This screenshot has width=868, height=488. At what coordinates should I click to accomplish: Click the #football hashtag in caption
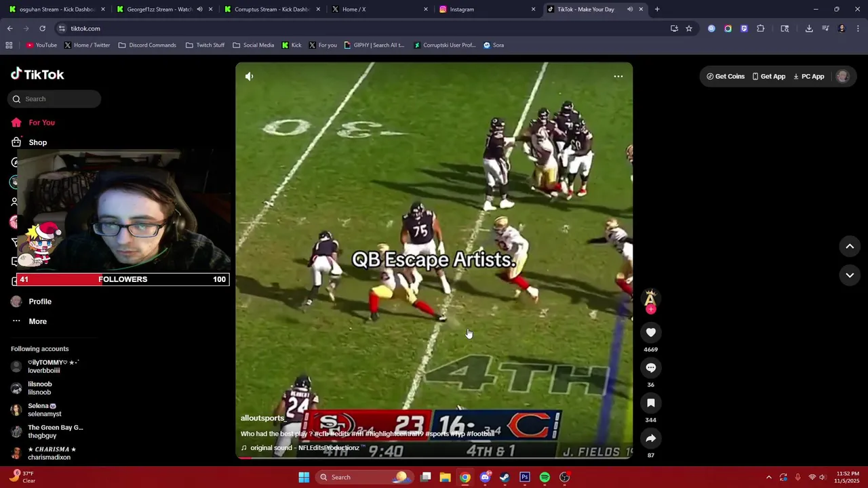click(480, 434)
